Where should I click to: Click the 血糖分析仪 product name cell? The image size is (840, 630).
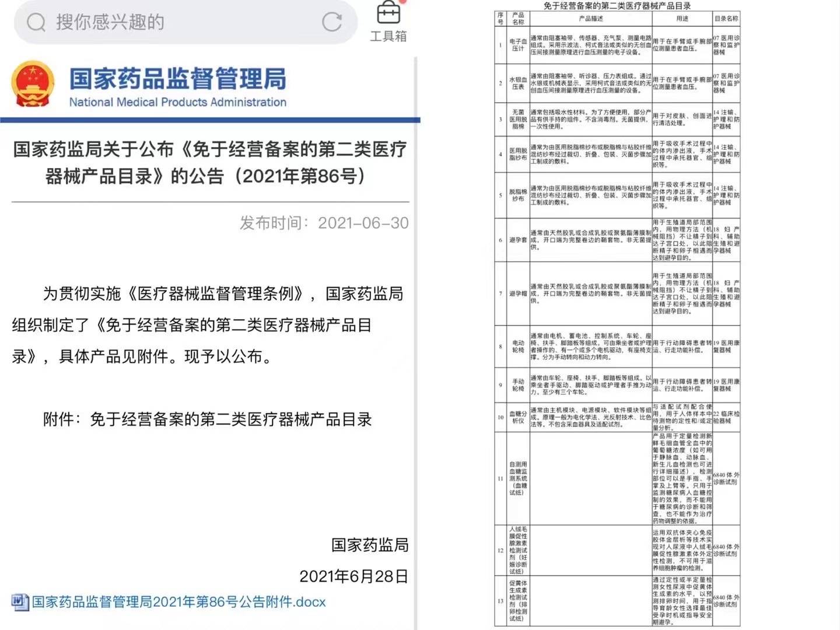click(x=518, y=417)
